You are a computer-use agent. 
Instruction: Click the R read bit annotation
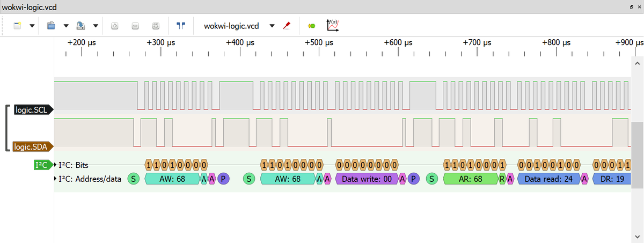[502, 179]
